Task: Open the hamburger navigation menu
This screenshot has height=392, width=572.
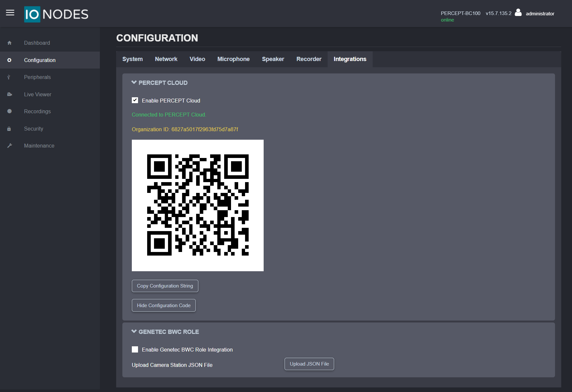Action: pos(10,13)
